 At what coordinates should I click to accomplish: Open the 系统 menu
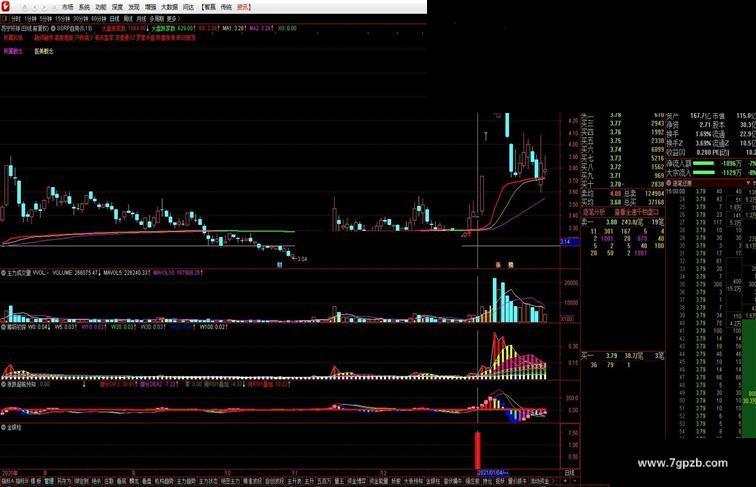click(x=84, y=7)
